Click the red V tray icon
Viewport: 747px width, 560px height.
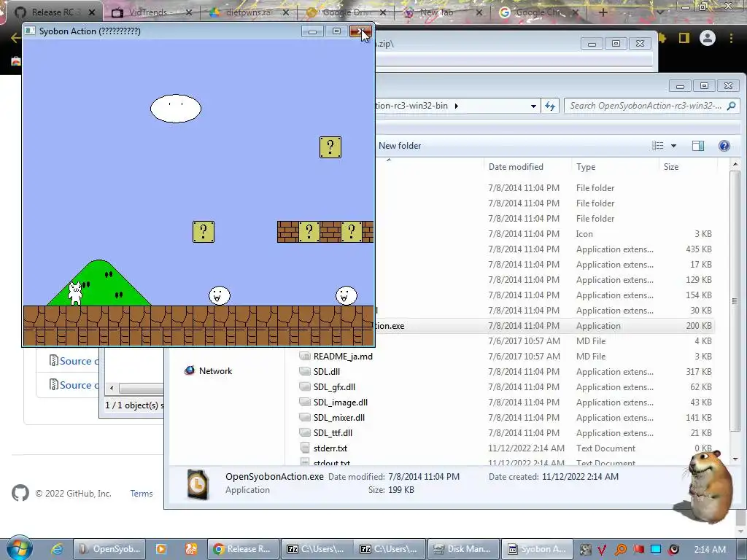[x=602, y=550]
